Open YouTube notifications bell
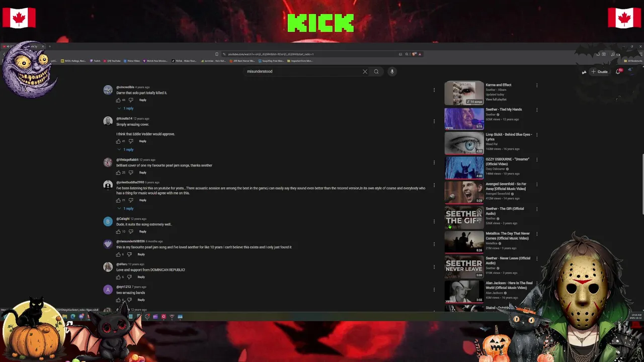The image size is (644, 362). click(618, 71)
